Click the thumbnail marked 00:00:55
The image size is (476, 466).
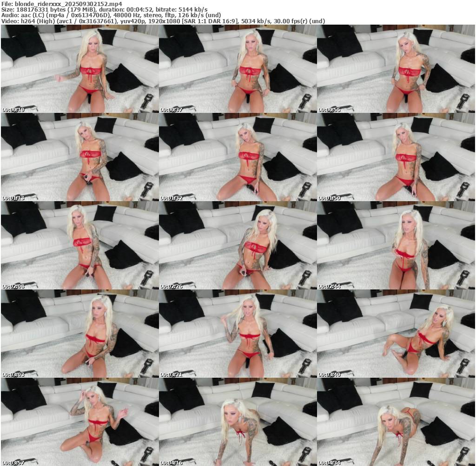click(396, 69)
